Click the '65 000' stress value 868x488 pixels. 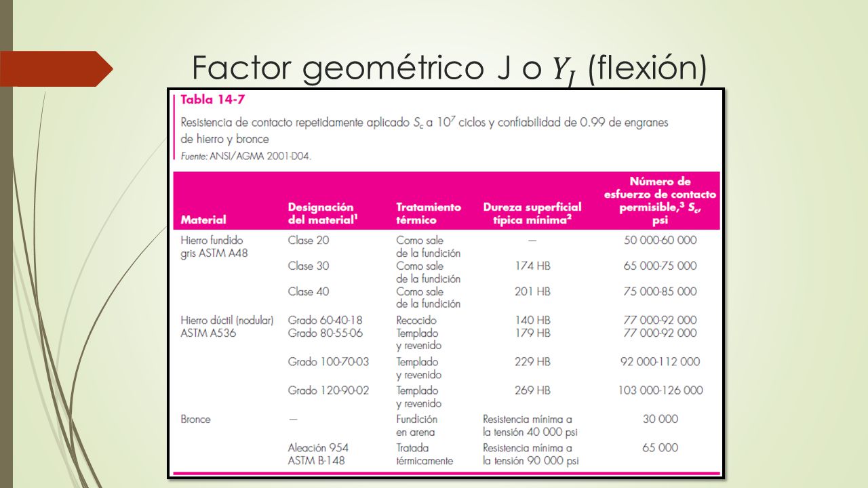click(x=660, y=447)
